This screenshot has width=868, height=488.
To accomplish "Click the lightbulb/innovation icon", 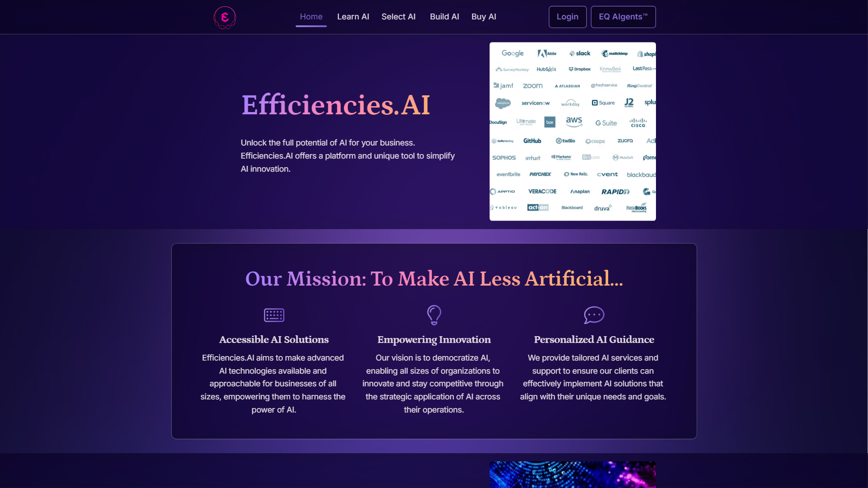I will pos(434,314).
